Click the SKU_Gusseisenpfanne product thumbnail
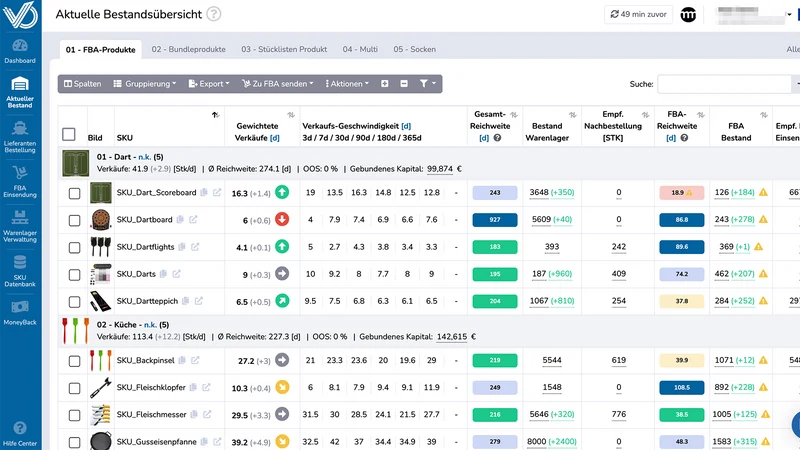This screenshot has height=450, width=800. [x=101, y=441]
